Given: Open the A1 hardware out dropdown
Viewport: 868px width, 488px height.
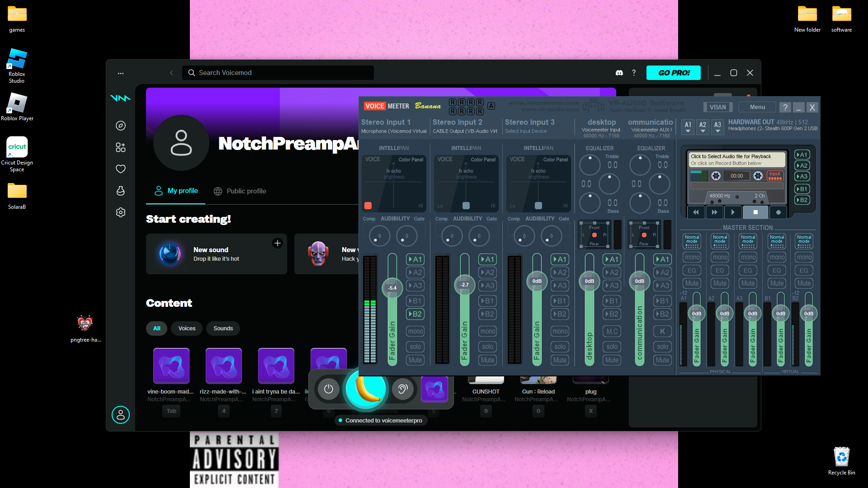Looking at the screenshot, I should pos(688,127).
